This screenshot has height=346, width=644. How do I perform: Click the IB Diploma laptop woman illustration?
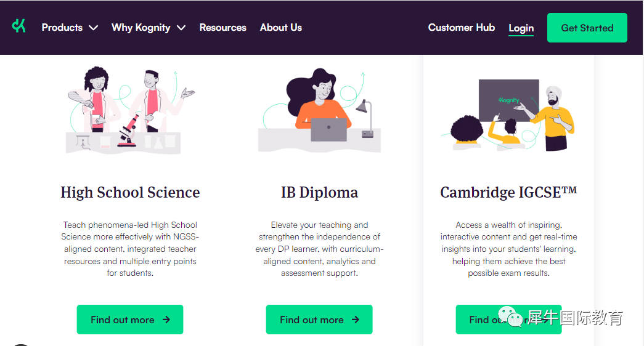[319, 111]
